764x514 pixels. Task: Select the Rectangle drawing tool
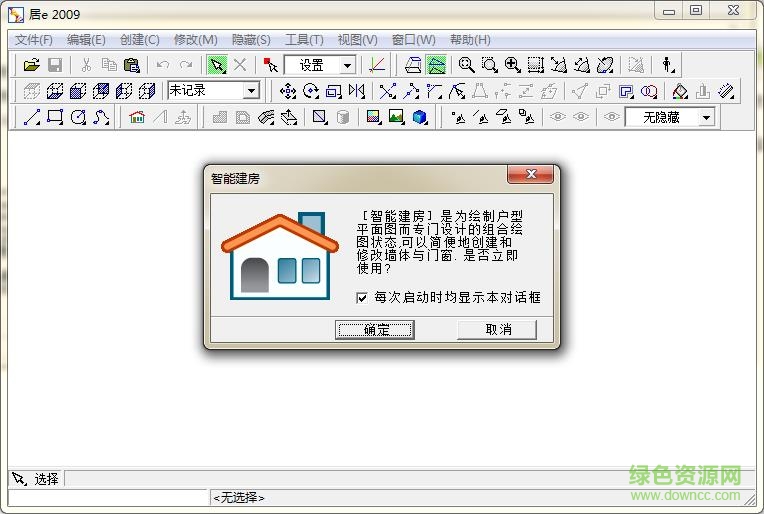55,117
